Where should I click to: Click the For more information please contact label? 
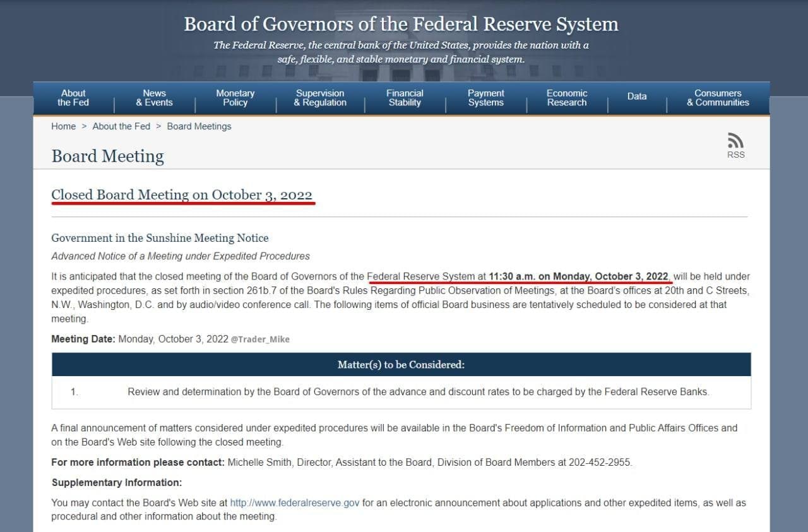(x=138, y=462)
